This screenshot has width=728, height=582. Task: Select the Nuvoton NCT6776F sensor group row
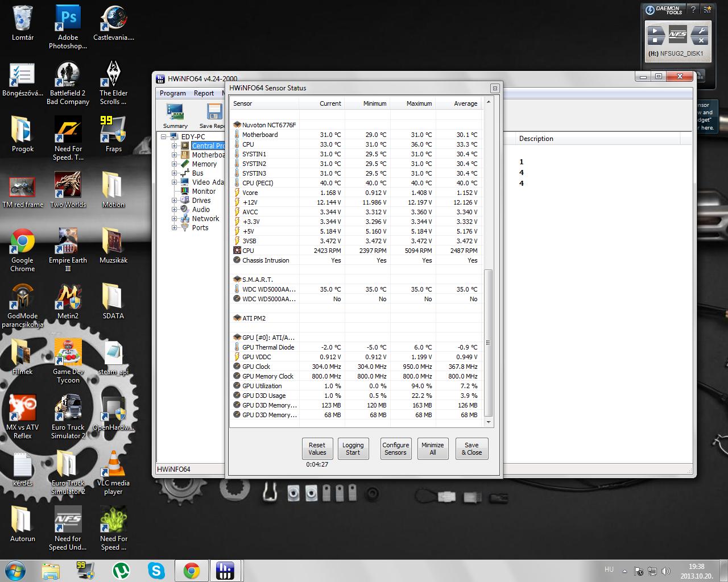356,125
